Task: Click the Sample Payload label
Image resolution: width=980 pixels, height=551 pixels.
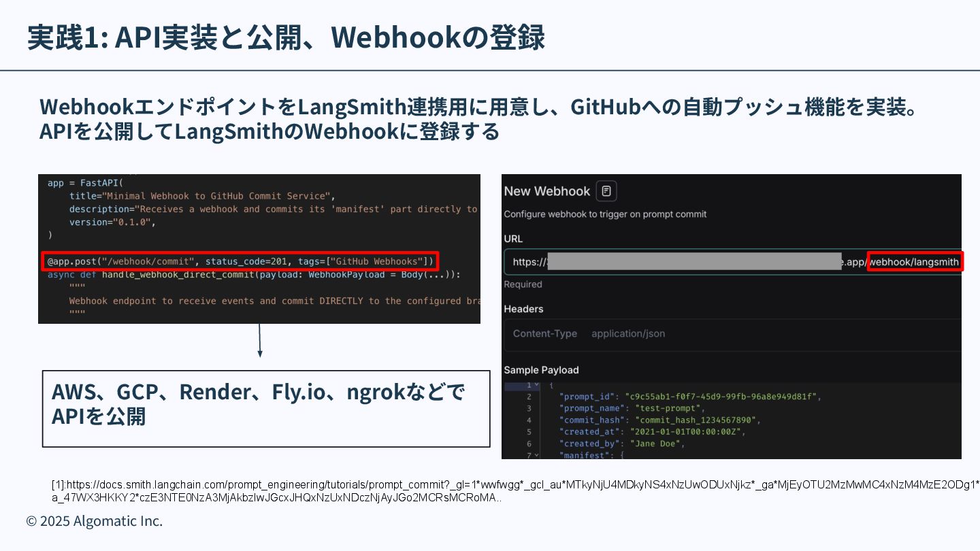Action: click(x=541, y=370)
